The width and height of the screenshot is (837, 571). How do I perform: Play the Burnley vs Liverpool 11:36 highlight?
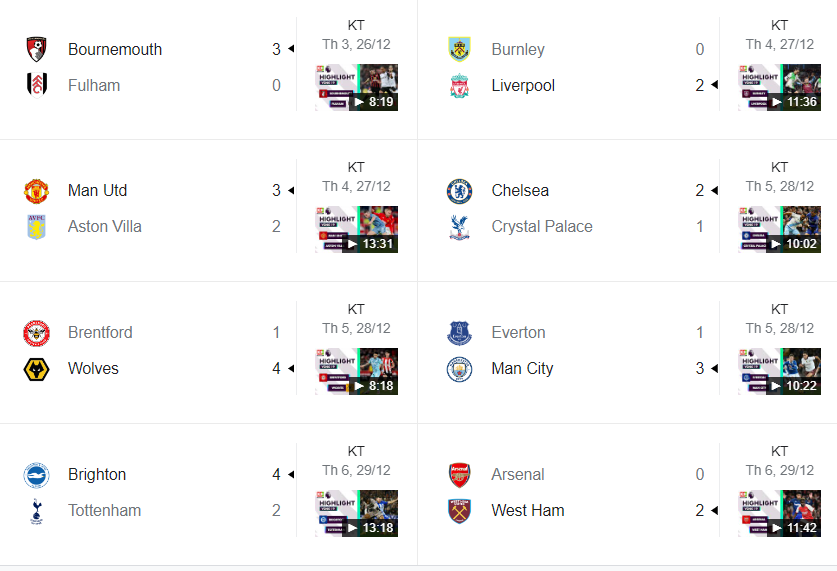pyautogui.click(x=780, y=88)
